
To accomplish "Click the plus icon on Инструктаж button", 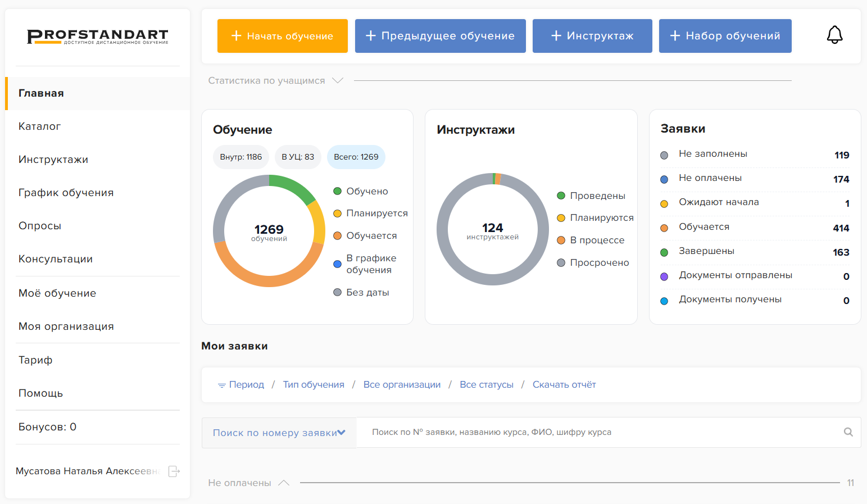I will click(x=556, y=36).
